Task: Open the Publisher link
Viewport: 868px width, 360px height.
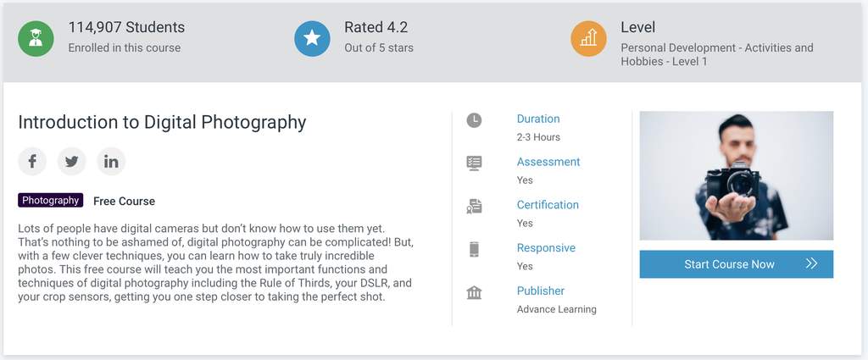Action: pos(541,291)
